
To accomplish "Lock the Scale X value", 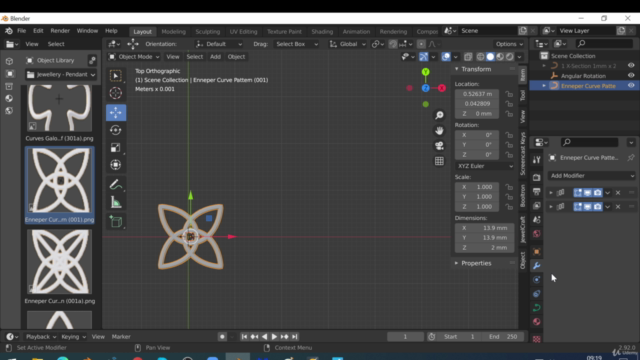I will [x=509, y=187].
